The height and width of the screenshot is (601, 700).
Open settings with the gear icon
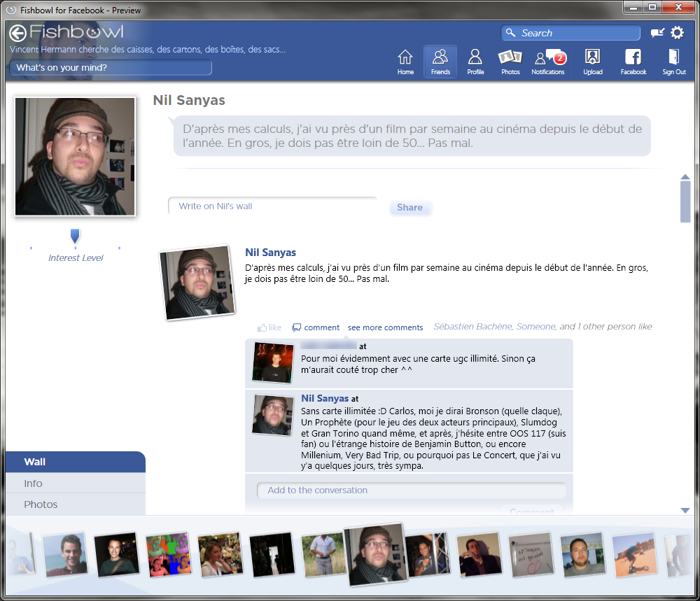pyautogui.click(x=677, y=33)
